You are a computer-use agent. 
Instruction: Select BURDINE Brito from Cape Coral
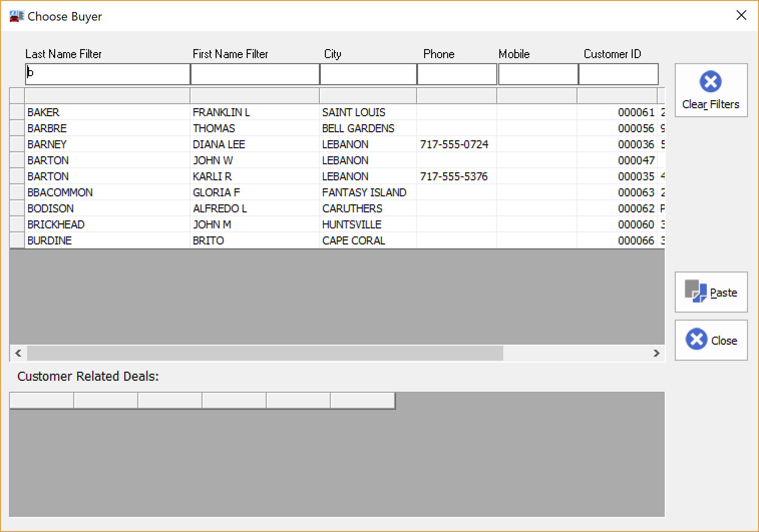pyautogui.click(x=107, y=240)
